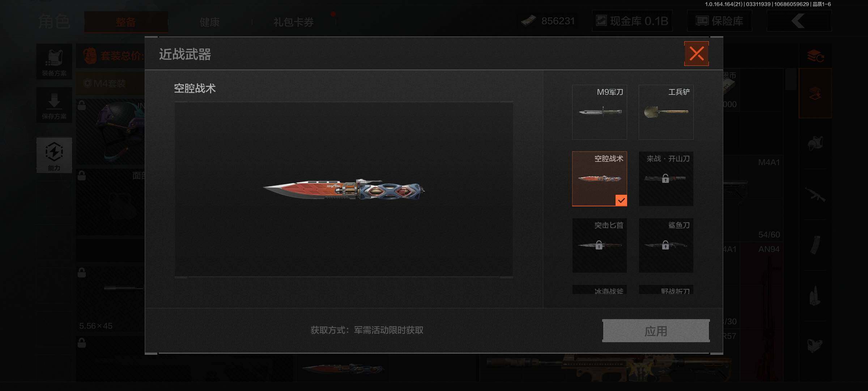Click the locked 来战·开山刀 weapon
This screenshot has height=391, width=868.
click(666, 179)
